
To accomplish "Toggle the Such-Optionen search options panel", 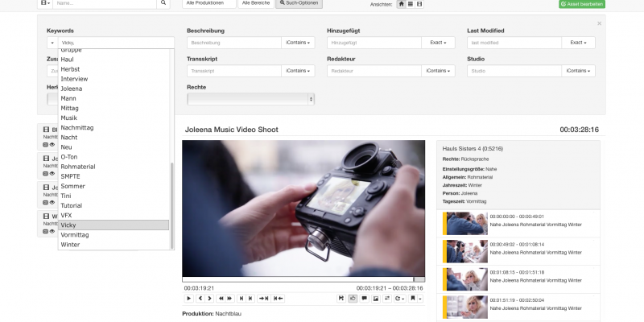I will click(298, 4).
